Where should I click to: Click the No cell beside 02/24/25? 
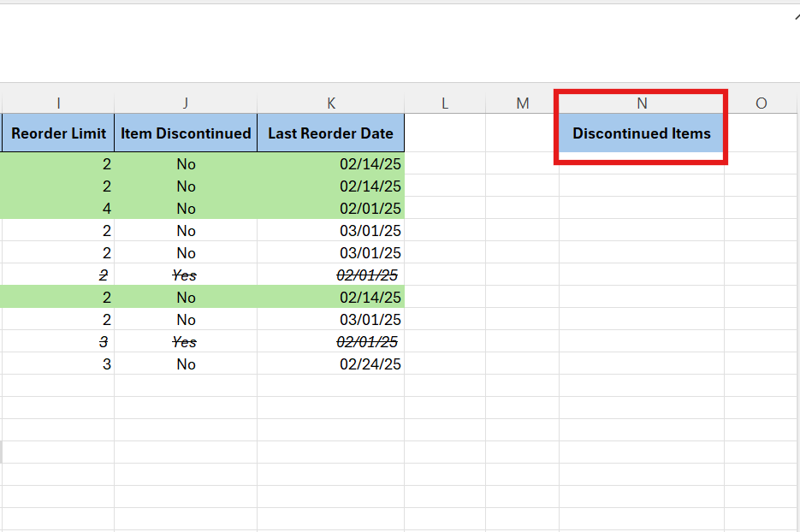[x=186, y=364]
